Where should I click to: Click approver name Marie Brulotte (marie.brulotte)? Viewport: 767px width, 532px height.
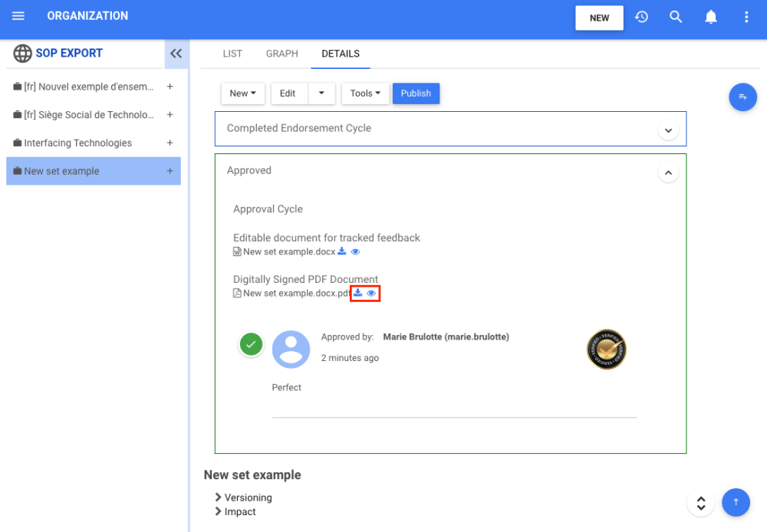coord(446,337)
